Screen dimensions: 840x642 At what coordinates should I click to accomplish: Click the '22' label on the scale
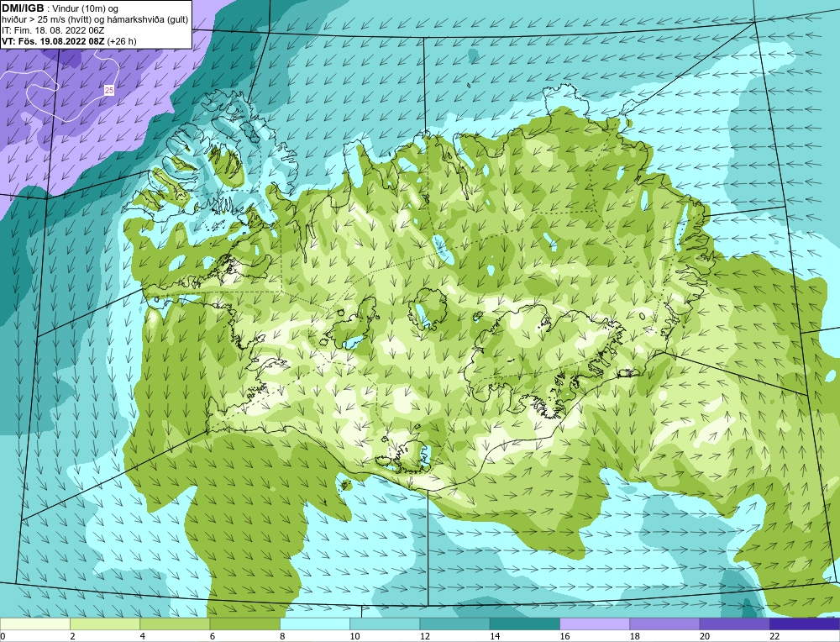pos(774,636)
